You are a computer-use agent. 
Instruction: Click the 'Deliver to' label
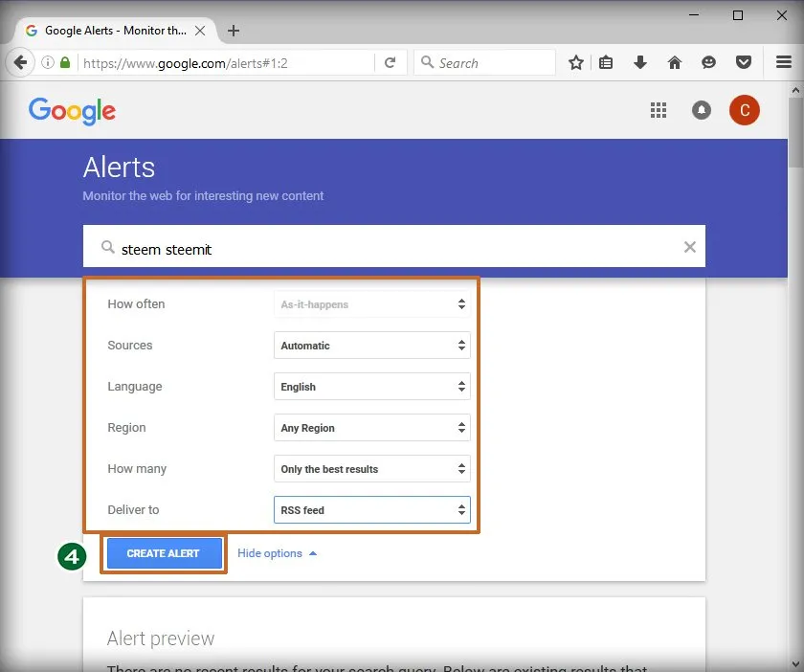pyautogui.click(x=133, y=510)
